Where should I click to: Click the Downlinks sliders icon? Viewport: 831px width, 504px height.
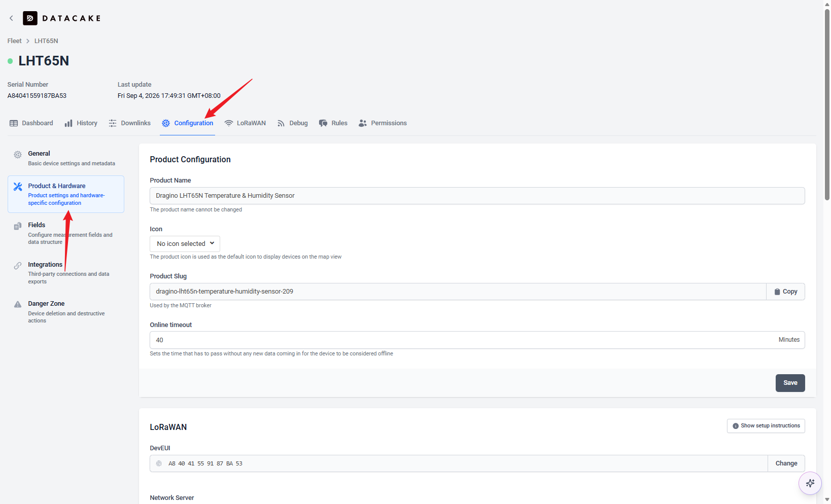113,123
